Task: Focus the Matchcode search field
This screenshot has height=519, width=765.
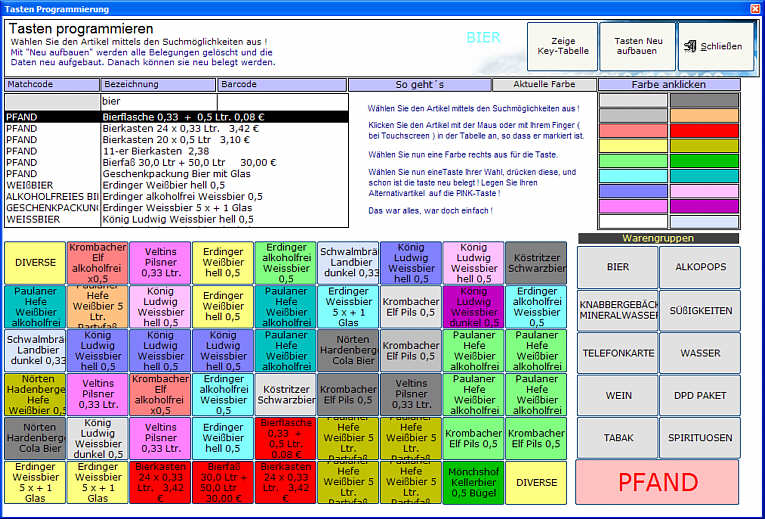Action: click(52, 101)
